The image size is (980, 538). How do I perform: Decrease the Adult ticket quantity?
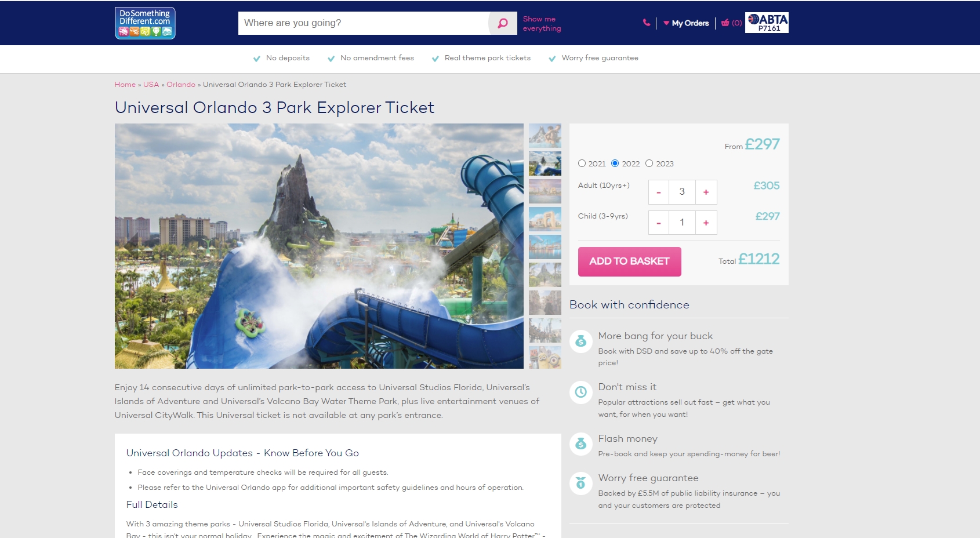click(659, 192)
